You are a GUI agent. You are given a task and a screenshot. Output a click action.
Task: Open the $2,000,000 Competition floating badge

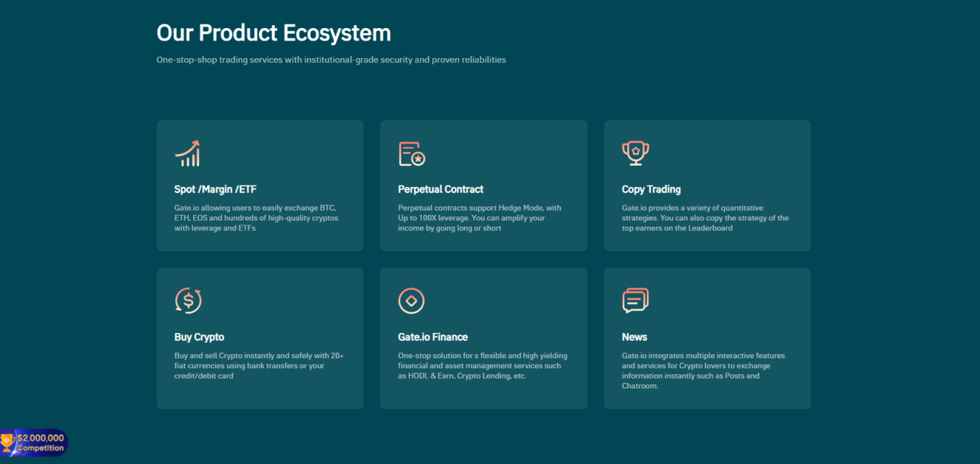point(34,443)
